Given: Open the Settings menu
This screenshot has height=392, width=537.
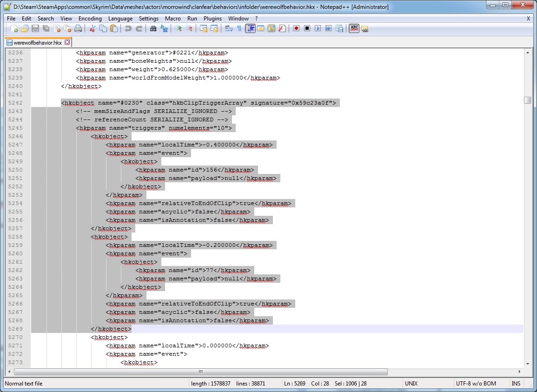Looking at the screenshot, I should pyautogui.click(x=149, y=19).
